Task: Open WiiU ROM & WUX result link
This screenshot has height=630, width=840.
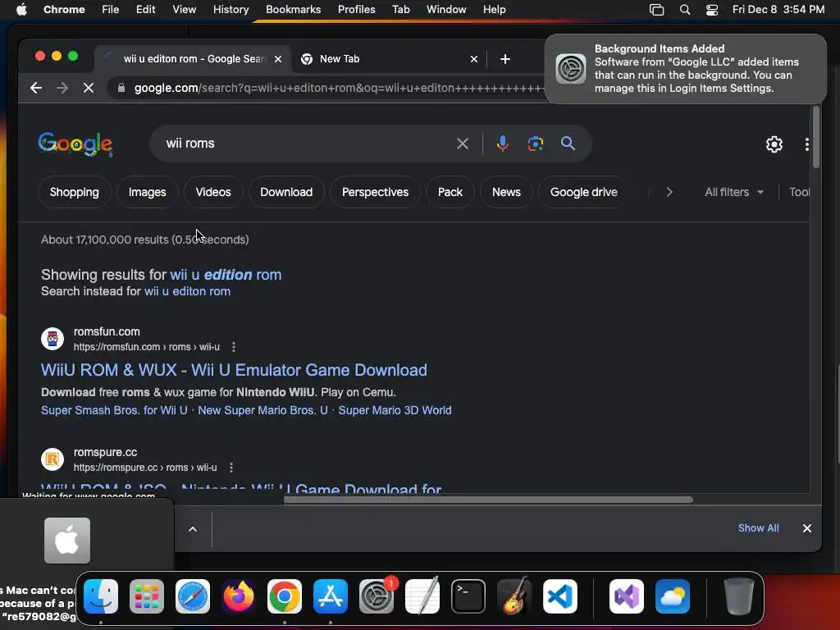Action: click(x=234, y=370)
